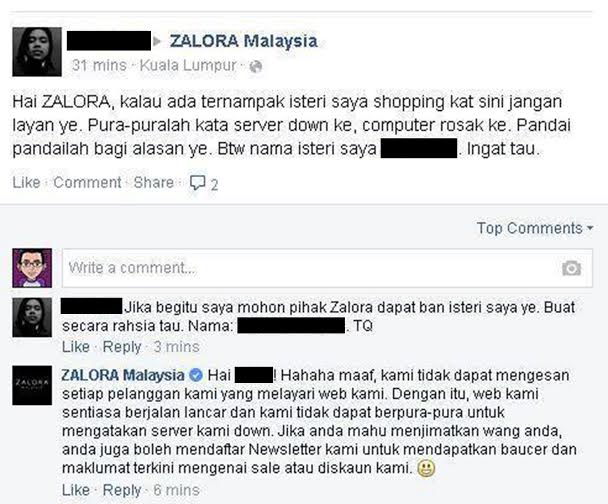Open the commenter's profile photo in first reply
The image size is (608, 504).
(32, 317)
